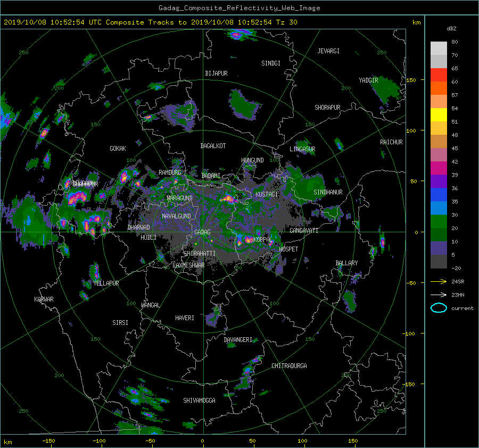Click the SHORAPUR city label
Image resolution: width=479 pixels, height=448 pixels.
point(327,107)
